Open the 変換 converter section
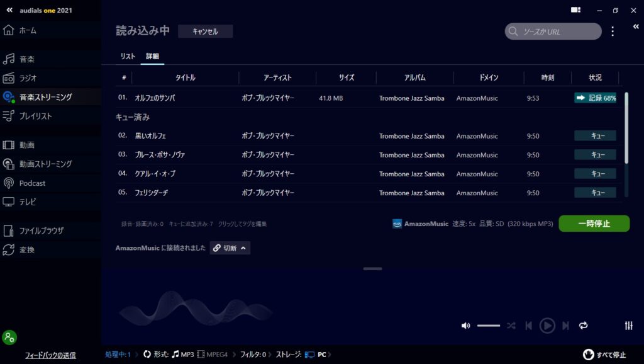This screenshot has width=644, height=364. 27,250
